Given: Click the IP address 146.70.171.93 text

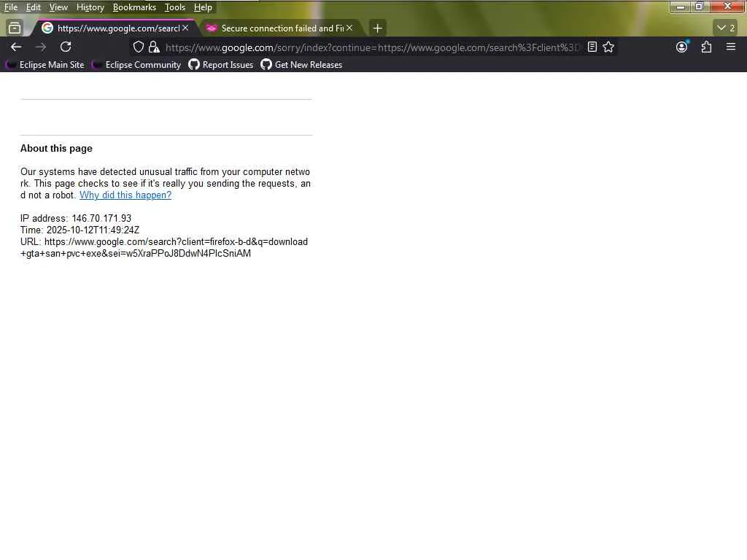Looking at the screenshot, I should pos(76,219).
